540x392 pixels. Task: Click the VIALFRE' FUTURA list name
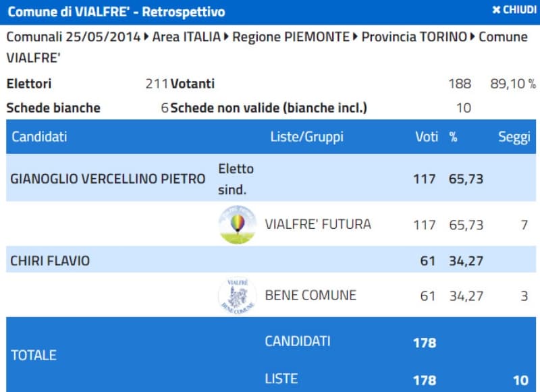318,224
